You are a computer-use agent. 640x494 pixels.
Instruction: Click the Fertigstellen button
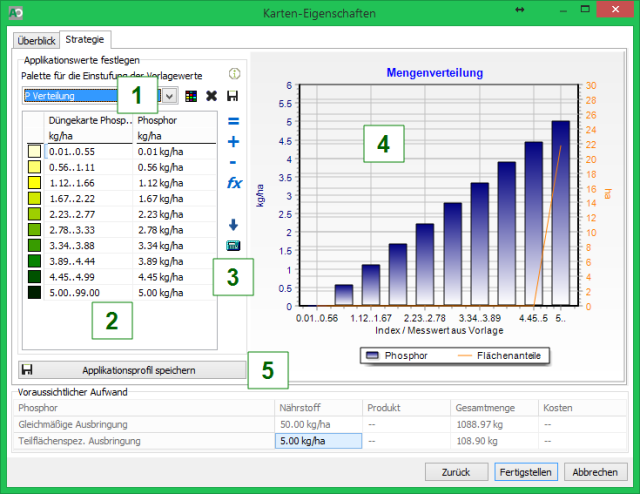[x=527, y=471]
